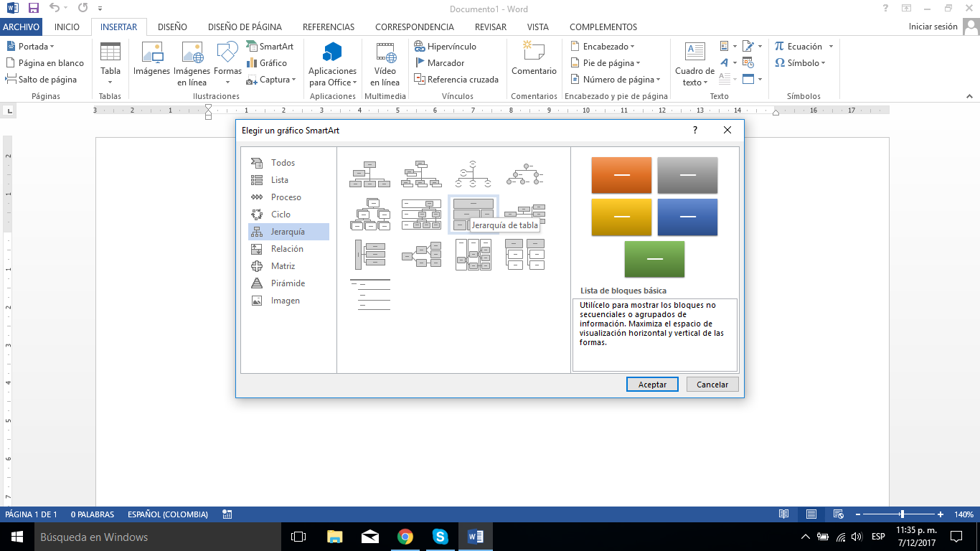
Task: Click the proofing icon in the status bar
Action: click(x=227, y=514)
